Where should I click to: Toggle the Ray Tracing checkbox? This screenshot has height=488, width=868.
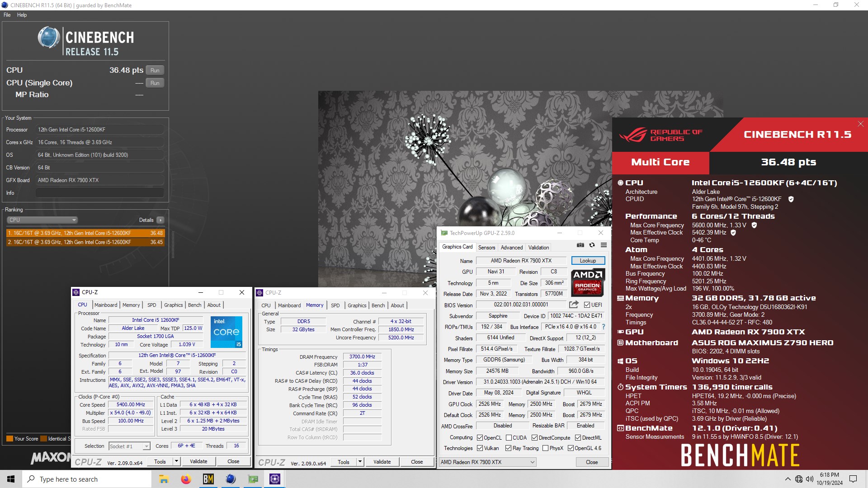click(x=509, y=448)
